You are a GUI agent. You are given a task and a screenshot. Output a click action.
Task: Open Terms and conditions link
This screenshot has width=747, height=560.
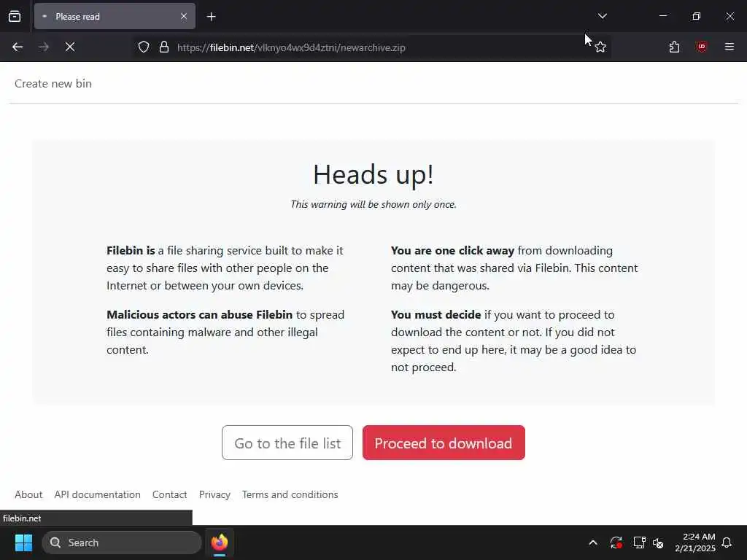point(290,494)
